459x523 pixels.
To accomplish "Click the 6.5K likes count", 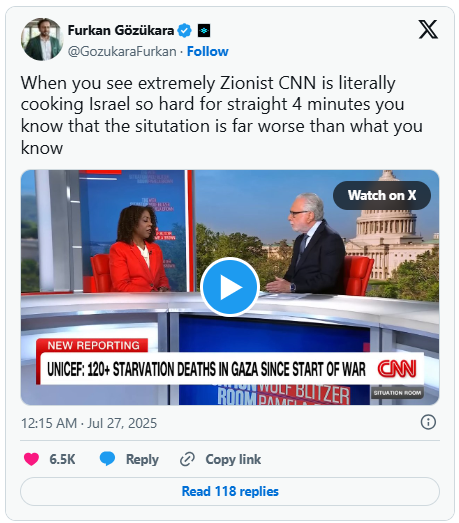I will (x=62, y=459).
